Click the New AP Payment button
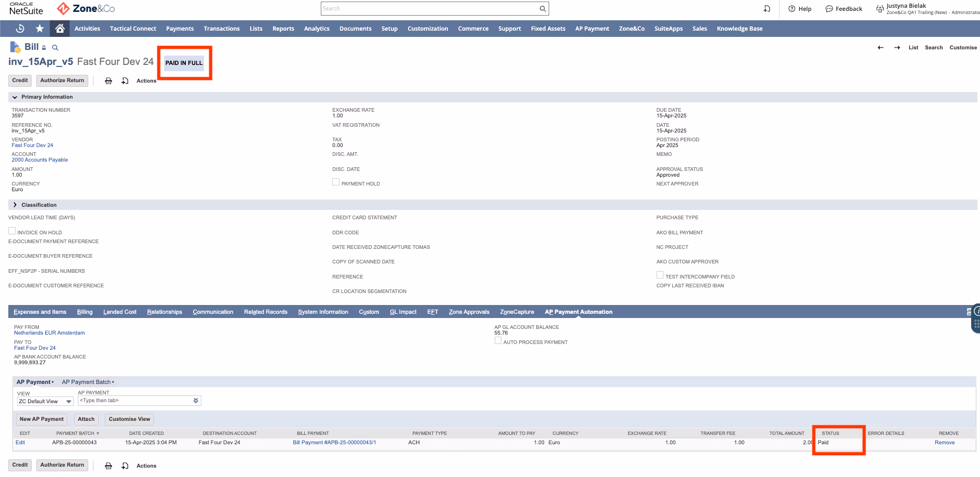Screen dimensions: 980x477 coord(42,419)
